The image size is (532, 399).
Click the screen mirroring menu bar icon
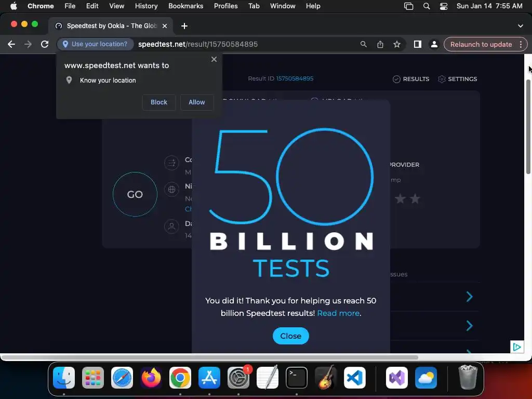point(408,6)
